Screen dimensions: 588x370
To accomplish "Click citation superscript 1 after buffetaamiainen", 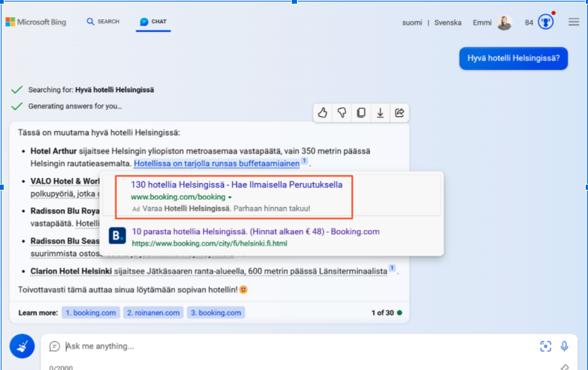I will (x=304, y=161).
